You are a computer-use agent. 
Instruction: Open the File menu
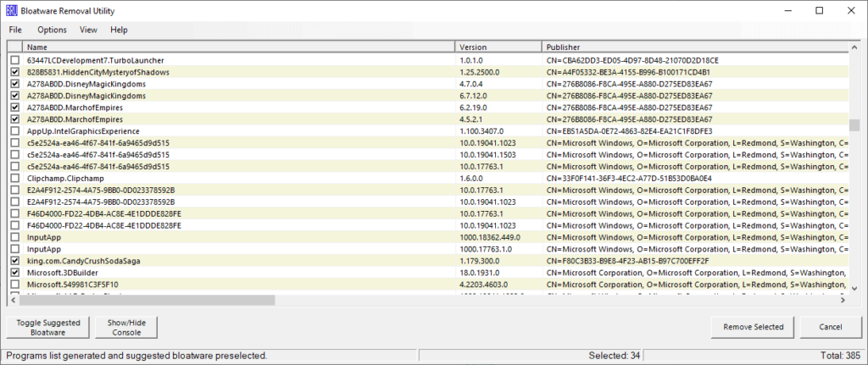tap(15, 30)
